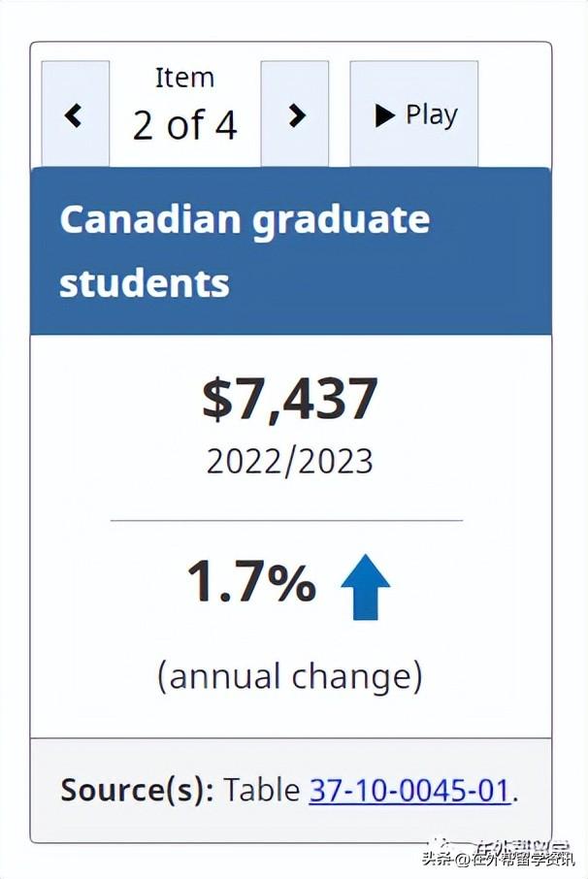Open the Table 37-10-0045-01 link

pos(408,790)
